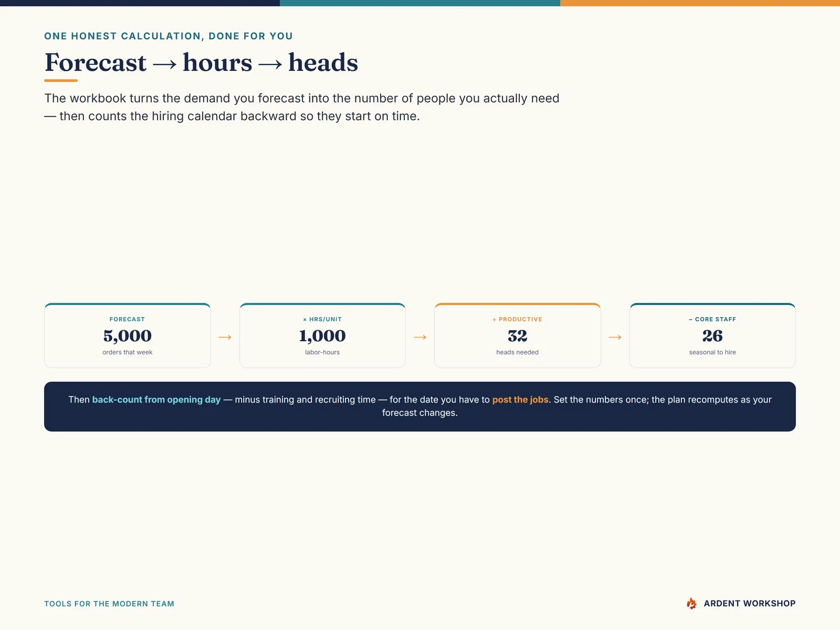The image size is (840, 630).
Task: Click the 'ARDENT WORKSHOP' brand name
Action: pyautogui.click(x=750, y=604)
